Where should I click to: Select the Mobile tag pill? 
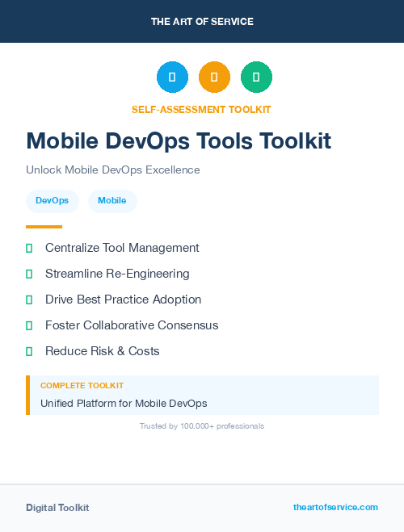[112, 201]
